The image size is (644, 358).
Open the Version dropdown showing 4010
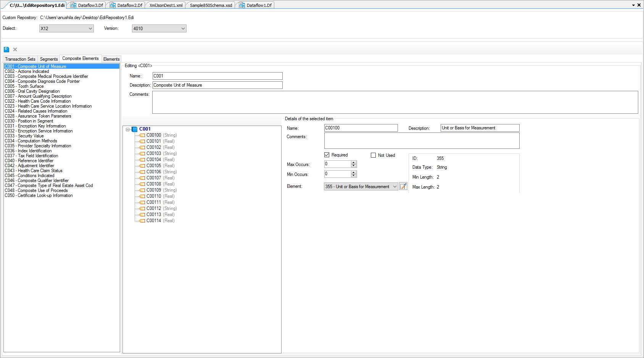(159, 29)
